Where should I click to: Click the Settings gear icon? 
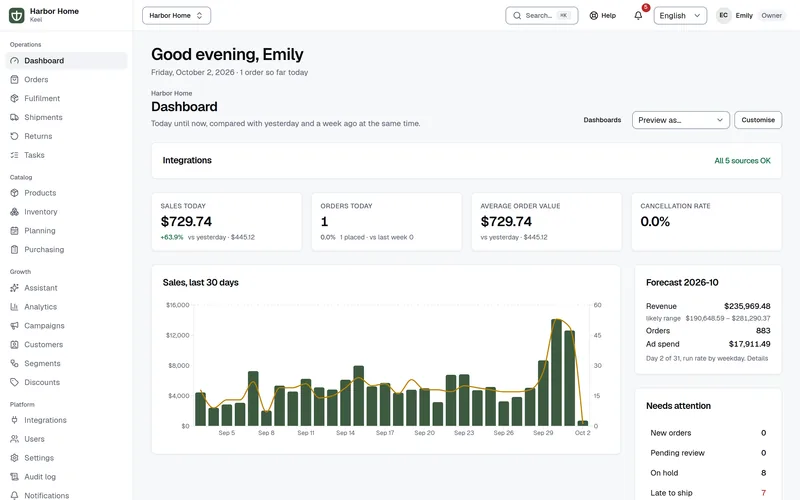pos(14,458)
